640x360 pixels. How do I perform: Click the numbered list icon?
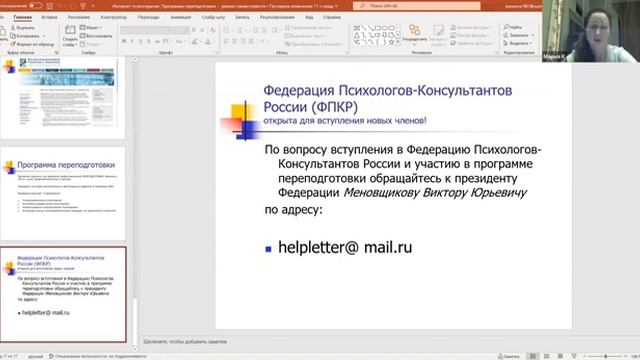point(240,30)
